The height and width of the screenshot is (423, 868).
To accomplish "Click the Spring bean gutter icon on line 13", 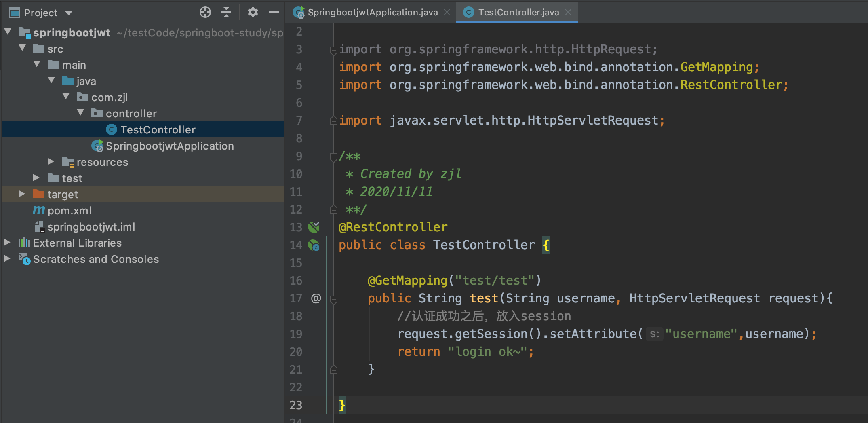I will coord(314,227).
